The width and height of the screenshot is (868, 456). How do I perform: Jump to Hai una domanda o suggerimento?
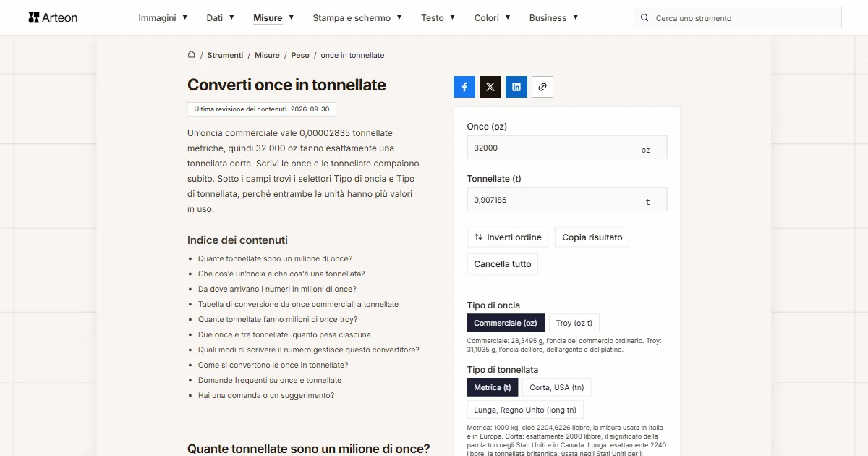(x=266, y=395)
